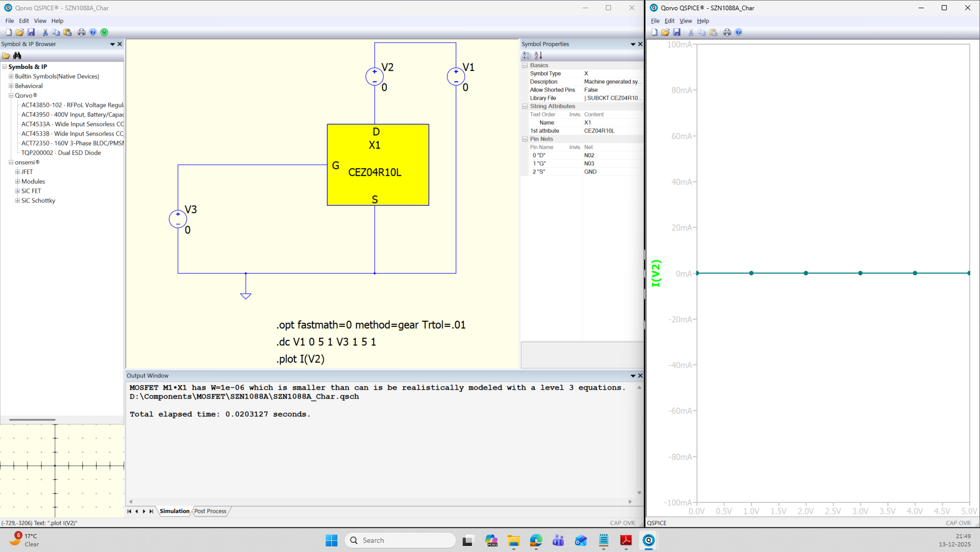Click the categorized view icon in Symbol Properties
The width and height of the screenshot is (980, 552).
[527, 55]
